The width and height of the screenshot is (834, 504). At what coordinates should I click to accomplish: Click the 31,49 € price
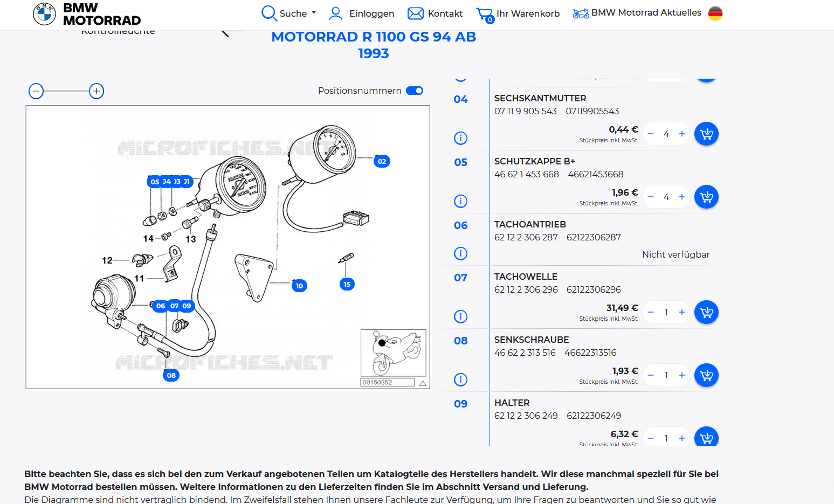click(x=622, y=308)
